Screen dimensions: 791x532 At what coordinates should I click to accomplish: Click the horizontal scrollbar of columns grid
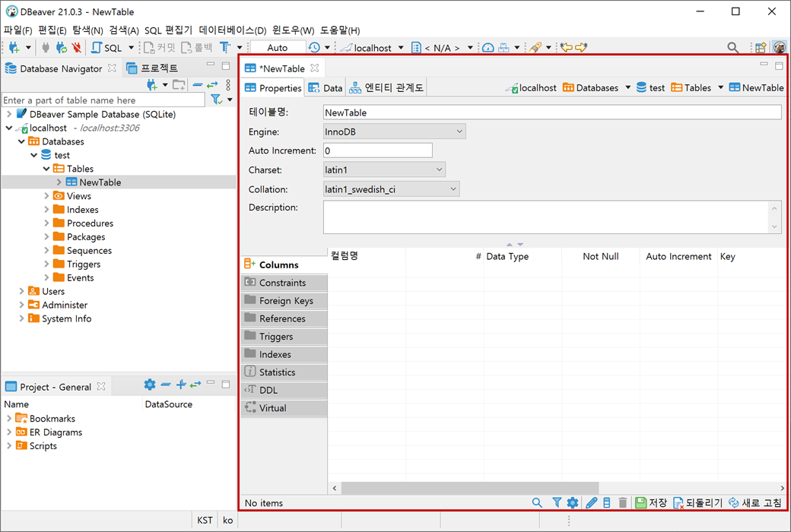(x=470, y=488)
